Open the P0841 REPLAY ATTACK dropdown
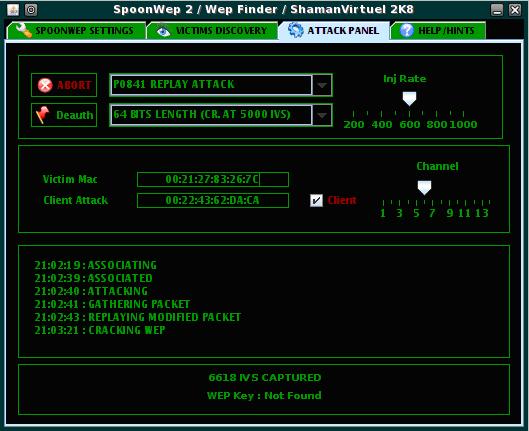Screen dimensions: 529x431 [221, 85]
